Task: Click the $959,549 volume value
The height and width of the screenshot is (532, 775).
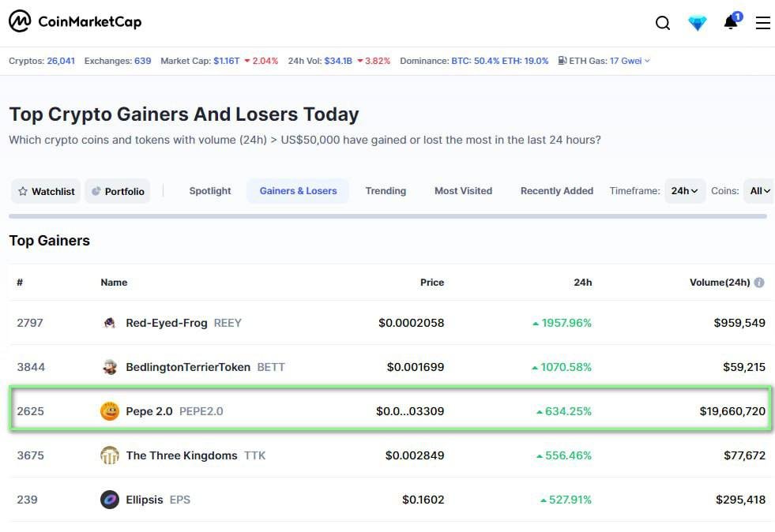Action: pyautogui.click(x=739, y=323)
